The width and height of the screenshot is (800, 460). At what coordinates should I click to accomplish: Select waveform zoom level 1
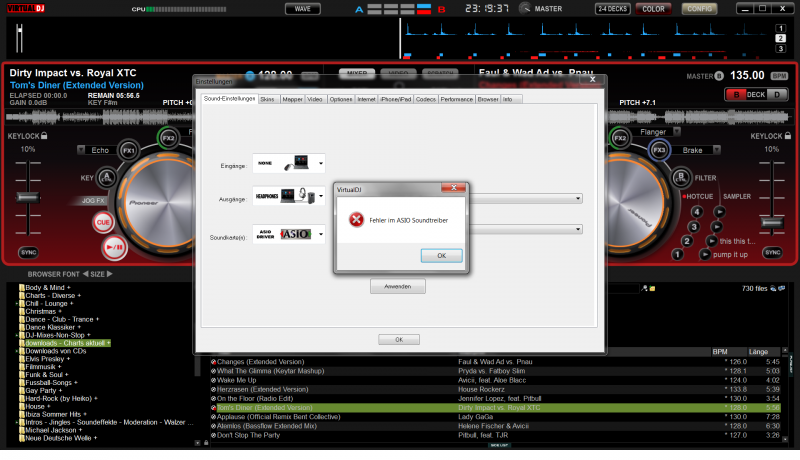pyautogui.click(x=780, y=28)
